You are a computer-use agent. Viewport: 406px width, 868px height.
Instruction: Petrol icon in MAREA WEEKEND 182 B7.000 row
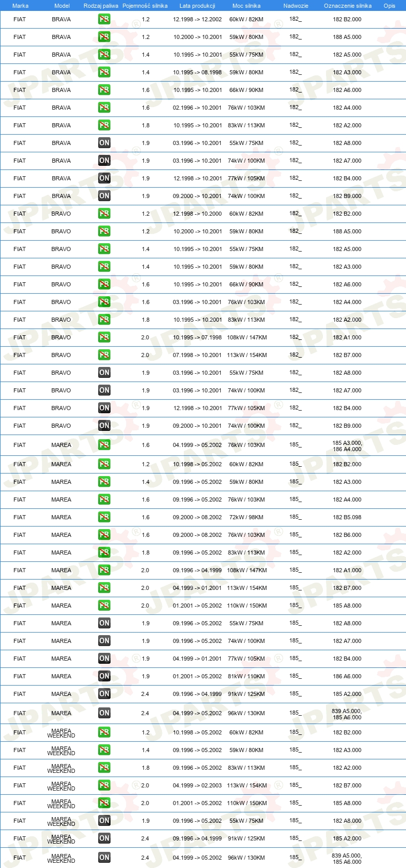[x=104, y=785]
